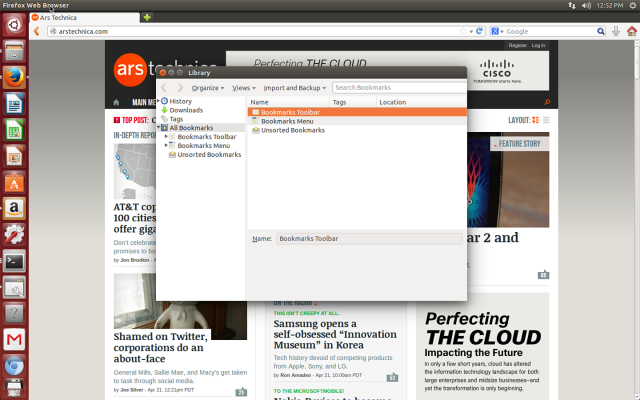Open Ubuntu Software Center launcher icon

(x=14, y=182)
